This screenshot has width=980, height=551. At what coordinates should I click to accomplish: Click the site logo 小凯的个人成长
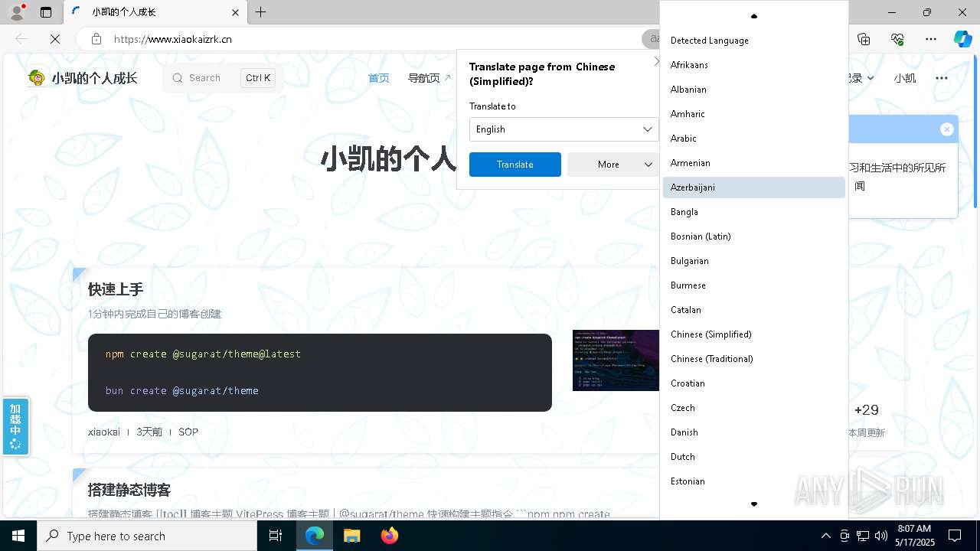point(83,78)
